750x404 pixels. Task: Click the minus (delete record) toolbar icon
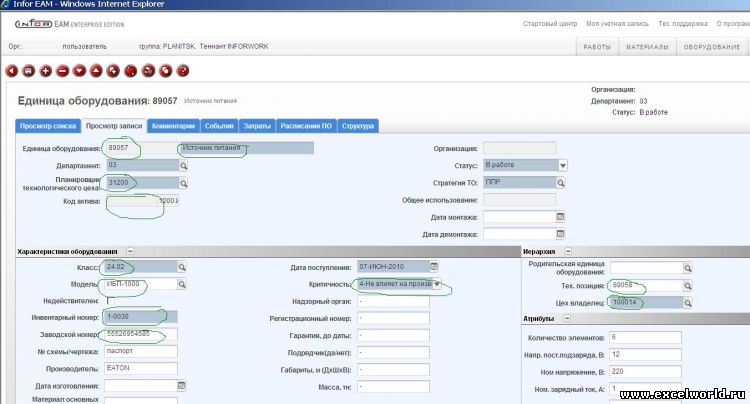click(62, 71)
